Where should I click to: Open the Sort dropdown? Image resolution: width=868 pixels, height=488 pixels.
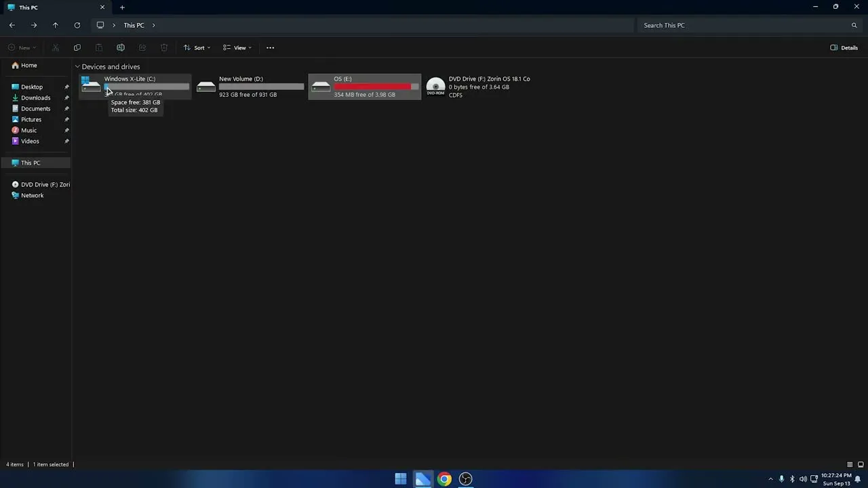[197, 47]
